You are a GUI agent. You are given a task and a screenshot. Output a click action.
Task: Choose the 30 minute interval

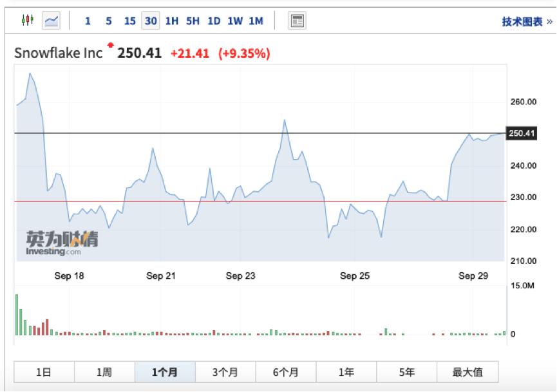pyautogui.click(x=151, y=21)
